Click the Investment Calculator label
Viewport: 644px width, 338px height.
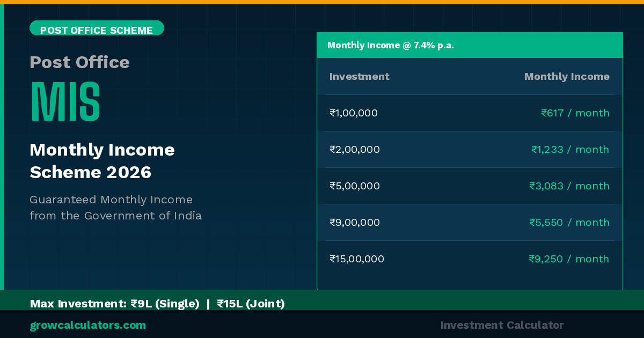(502, 325)
